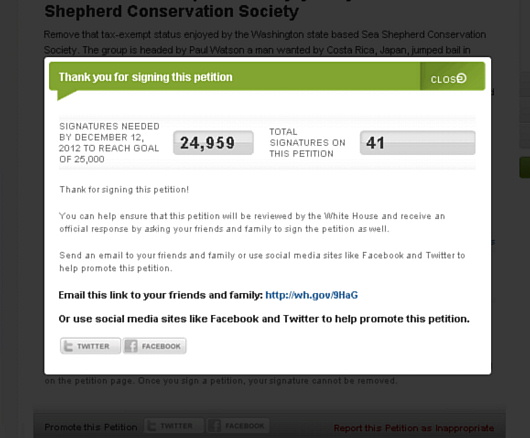Share petition via dialog's Twitter button
Viewport: 530px width, 438px height.
click(90, 346)
